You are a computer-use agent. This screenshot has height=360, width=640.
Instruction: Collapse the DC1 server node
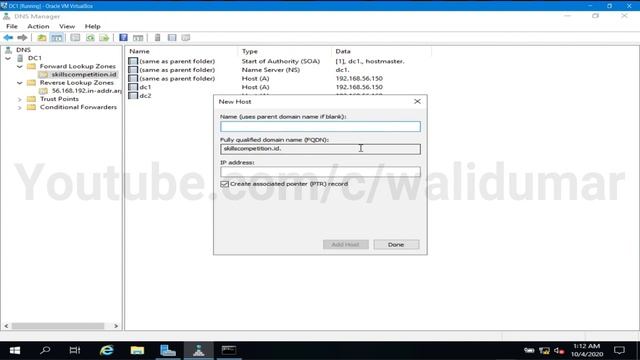pos(8,58)
